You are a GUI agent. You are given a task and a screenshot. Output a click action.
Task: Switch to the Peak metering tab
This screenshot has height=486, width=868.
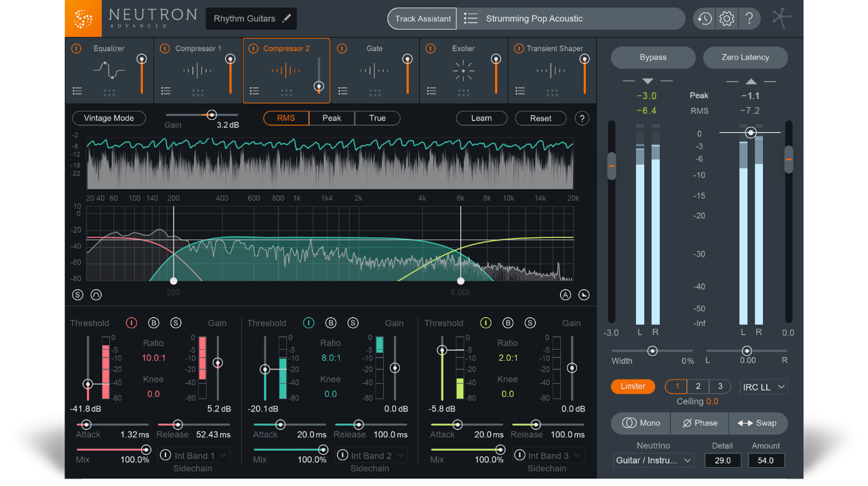[x=332, y=118]
